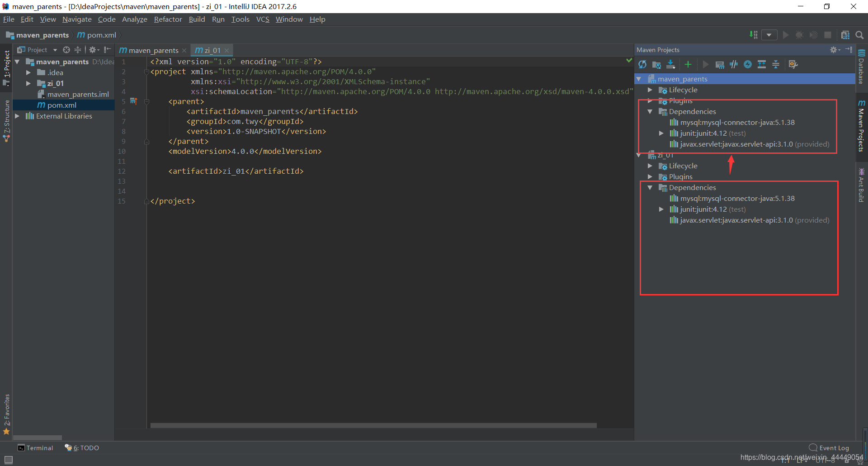The width and height of the screenshot is (868, 466).
Task: Click the Run toolbar button
Action: pyautogui.click(x=786, y=35)
